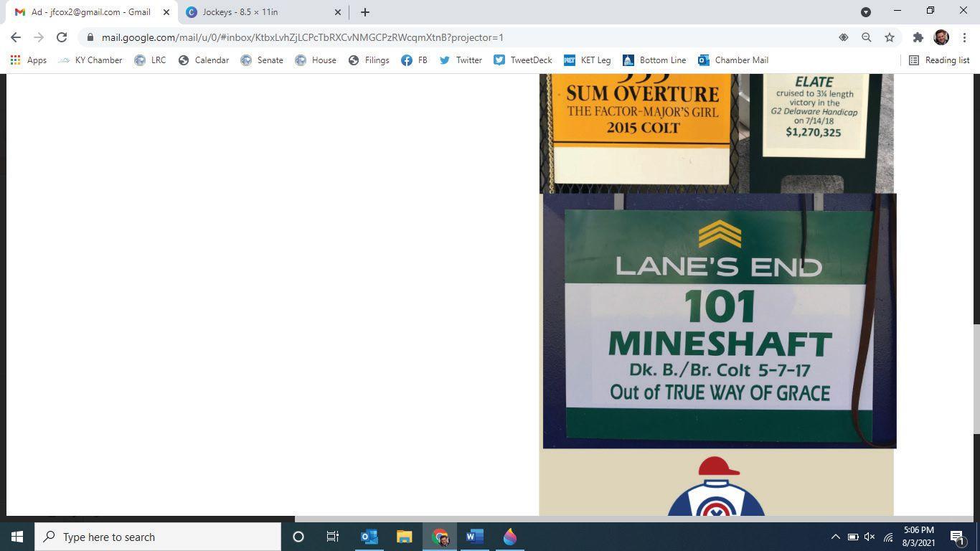
Task: Open the FB Facebook bookmark
Action: point(414,60)
